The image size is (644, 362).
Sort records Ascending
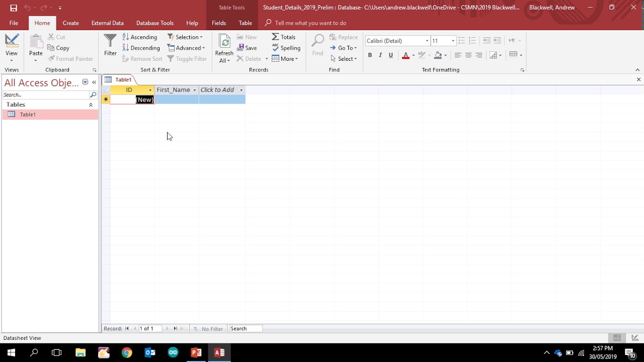(x=140, y=37)
